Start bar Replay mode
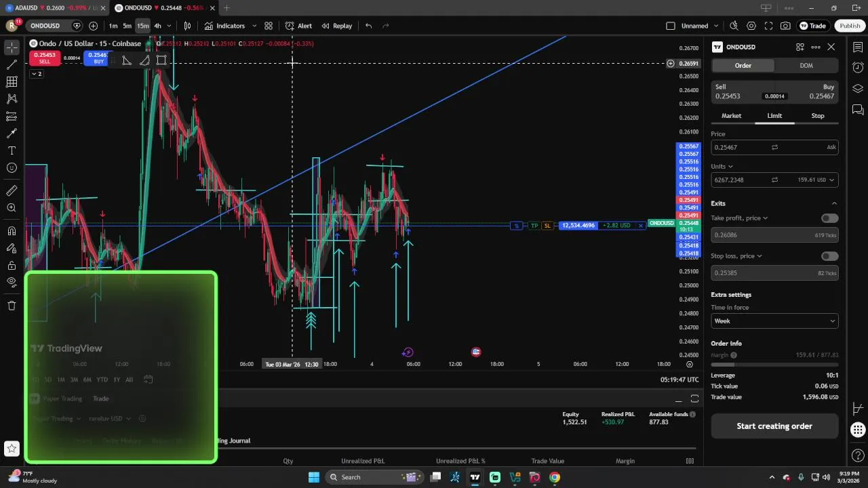 click(337, 26)
